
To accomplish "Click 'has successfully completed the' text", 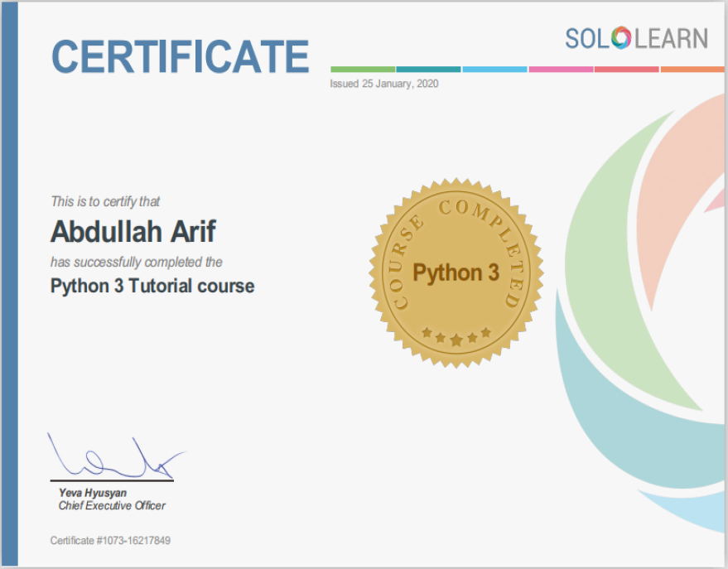I will tap(137, 262).
